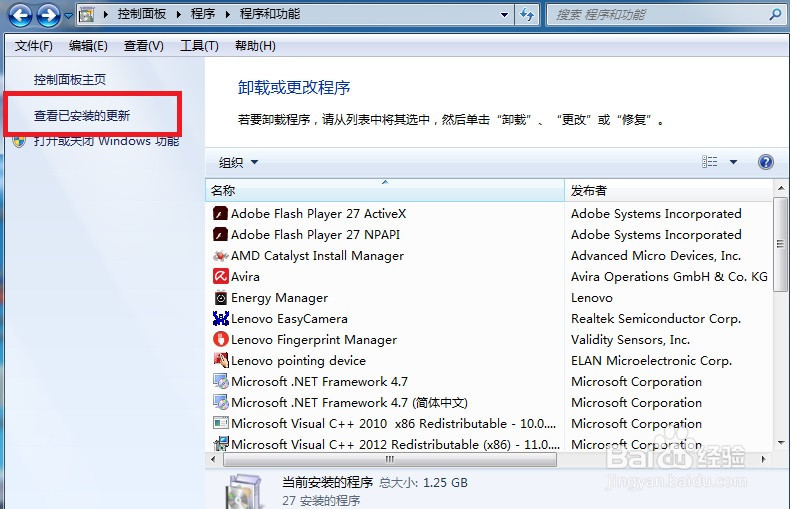Screen dimensions: 790x509
Task: Select 'AMD Catalyst Install Manager' row text
Action: (317, 256)
